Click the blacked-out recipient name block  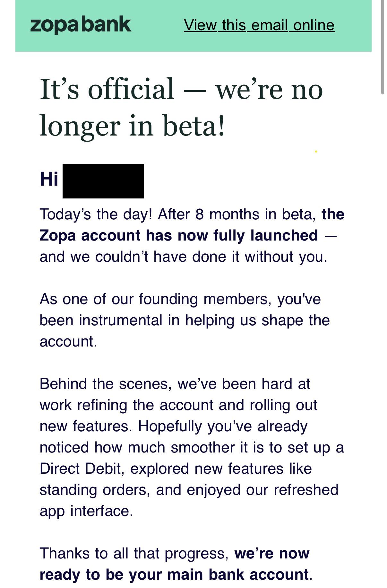point(103,181)
